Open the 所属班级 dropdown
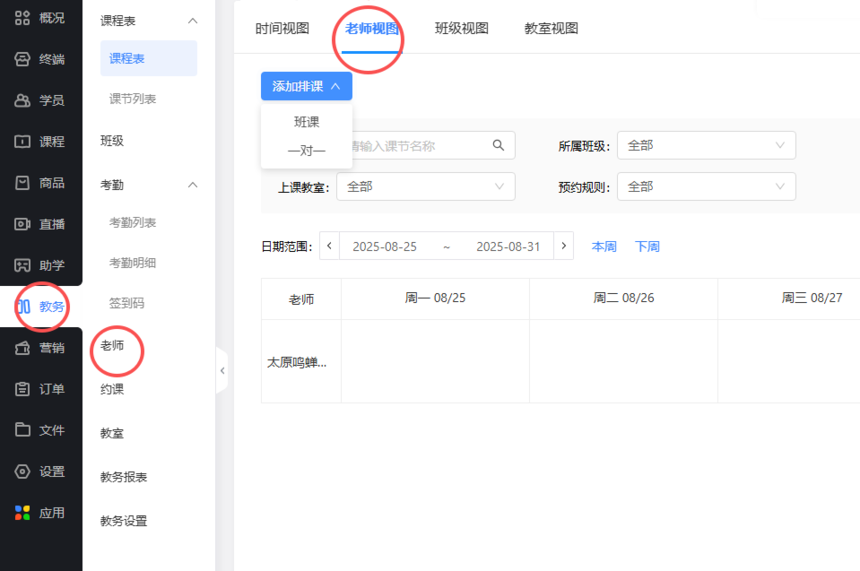 706,145
